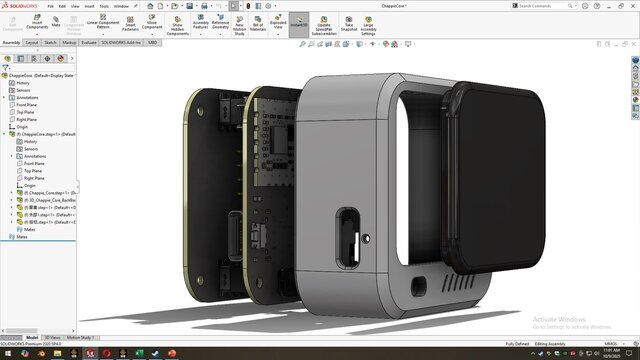Open Large Assembly Settings
The image size is (640, 360).
tap(368, 26)
